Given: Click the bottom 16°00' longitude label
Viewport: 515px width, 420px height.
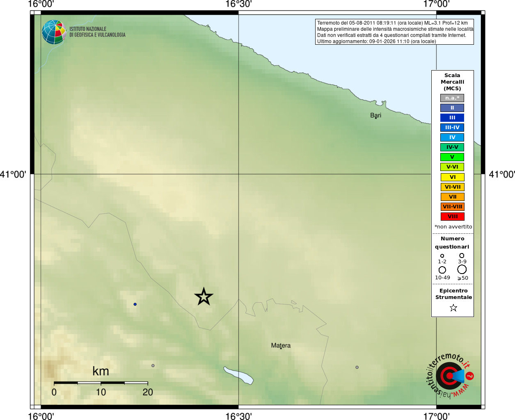Looking at the screenshot, I should (41, 416).
